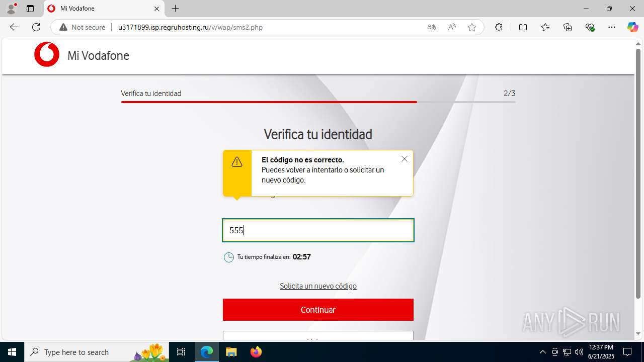Image resolution: width=644 pixels, height=362 pixels.
Task: Click the 2/3 step progress bar
Action: (318, 102)
